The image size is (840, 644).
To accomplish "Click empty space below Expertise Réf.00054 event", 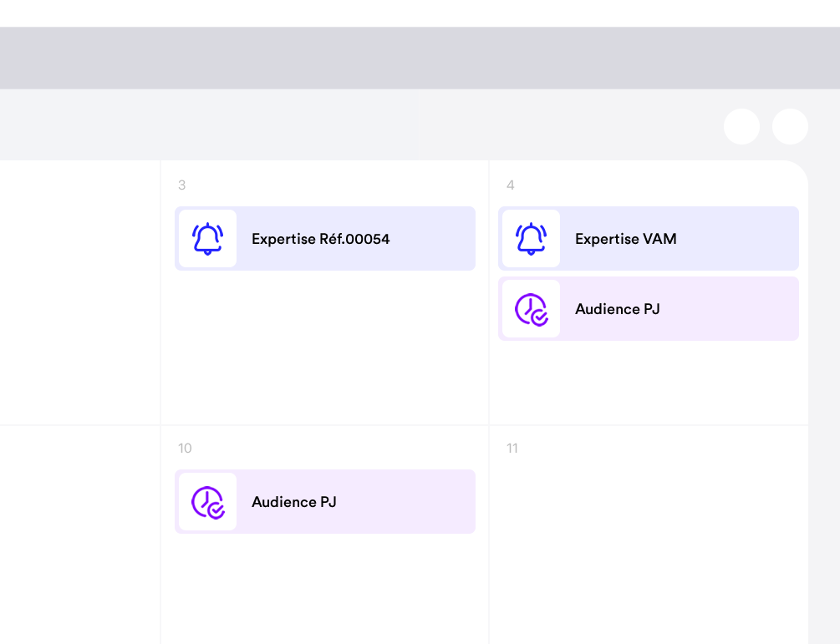I will pyautogui.click(x=324, y=351).
